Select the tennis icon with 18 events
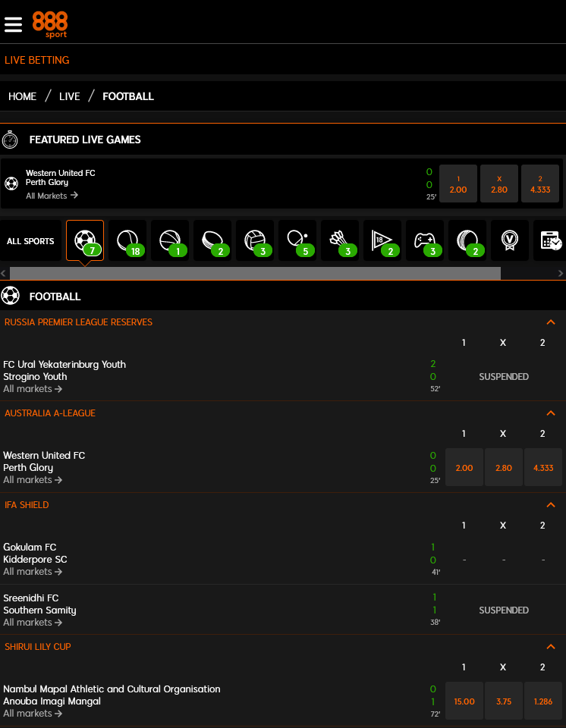Viewport: 566px width, 728px height. (127, 240)
